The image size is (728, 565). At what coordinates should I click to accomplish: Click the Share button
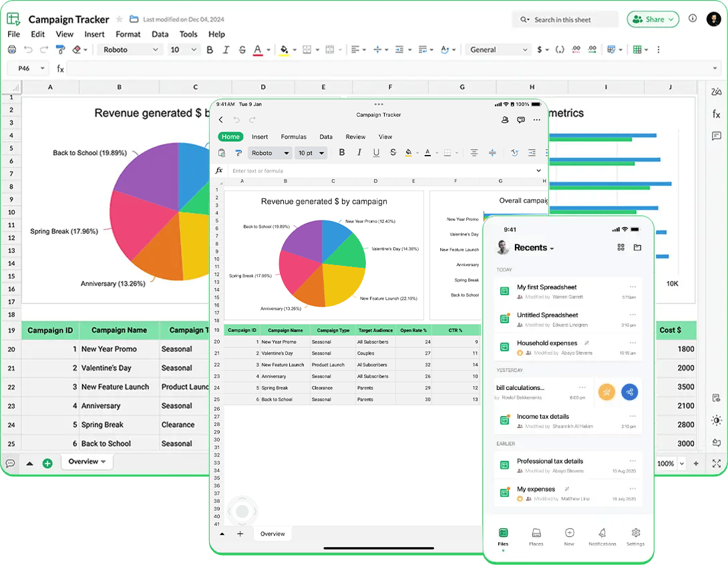click(653, 19)
